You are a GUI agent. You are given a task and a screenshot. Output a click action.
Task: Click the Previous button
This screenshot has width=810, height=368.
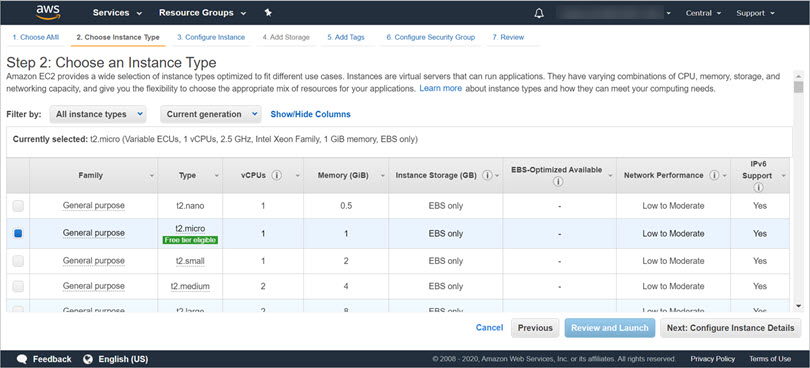[x=535, y=328]
